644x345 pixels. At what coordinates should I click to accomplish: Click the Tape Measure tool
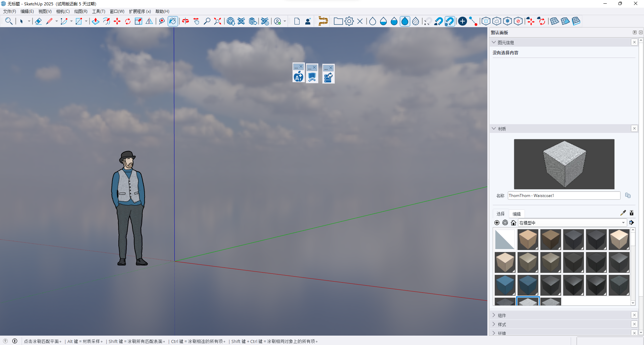(162, 21)
